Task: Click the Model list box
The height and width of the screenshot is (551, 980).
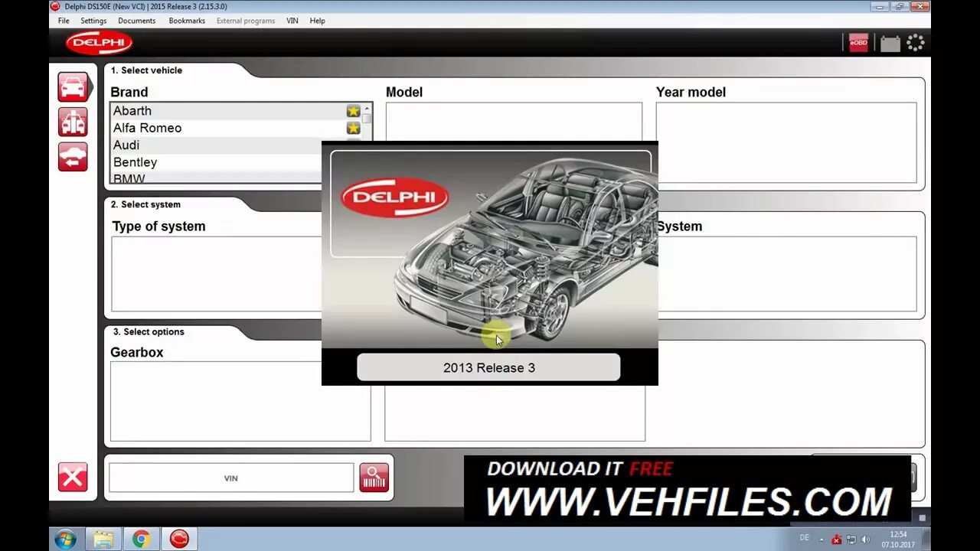Action: tap(514, 122)
